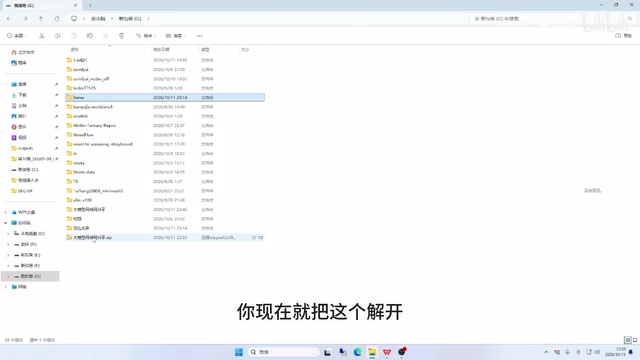Expand the chevron after the G: breadcrumb

(148, 19)
